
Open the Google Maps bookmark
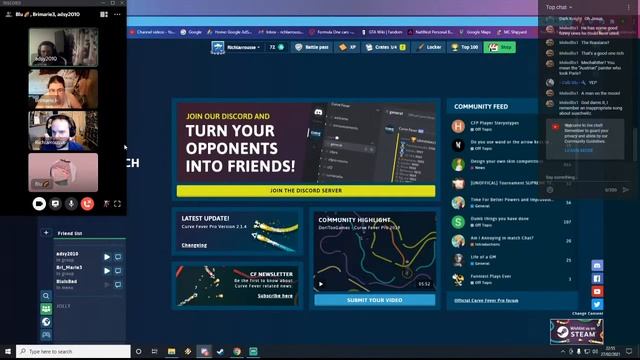pos(475,32)
